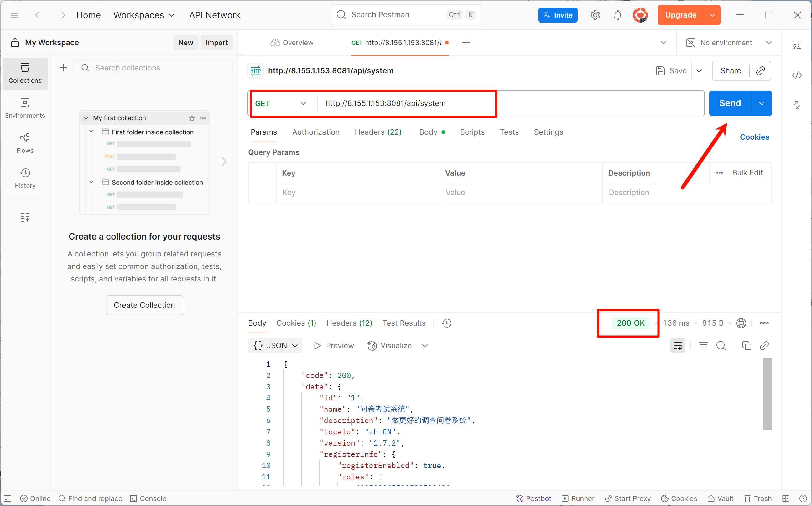Switch to the Scripts tab

472,132
